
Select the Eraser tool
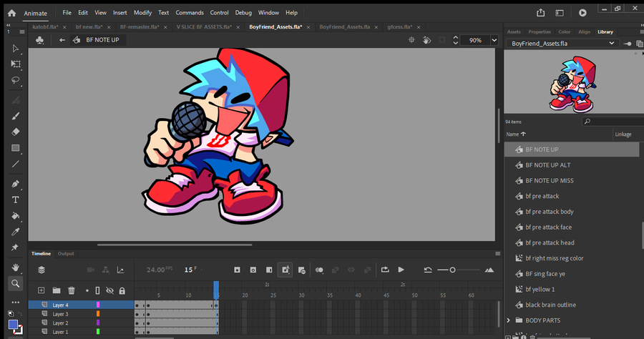[x=15, y=132]
